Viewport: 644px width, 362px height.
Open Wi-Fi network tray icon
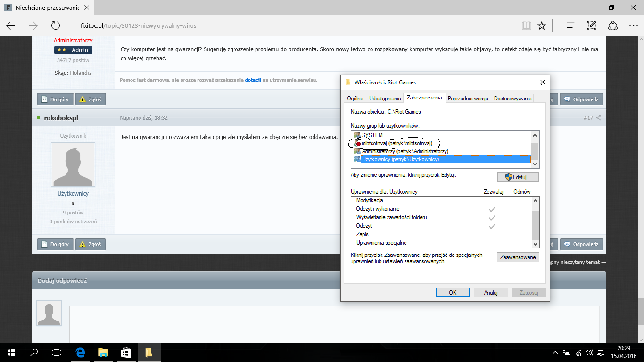[x=578, y=353]
